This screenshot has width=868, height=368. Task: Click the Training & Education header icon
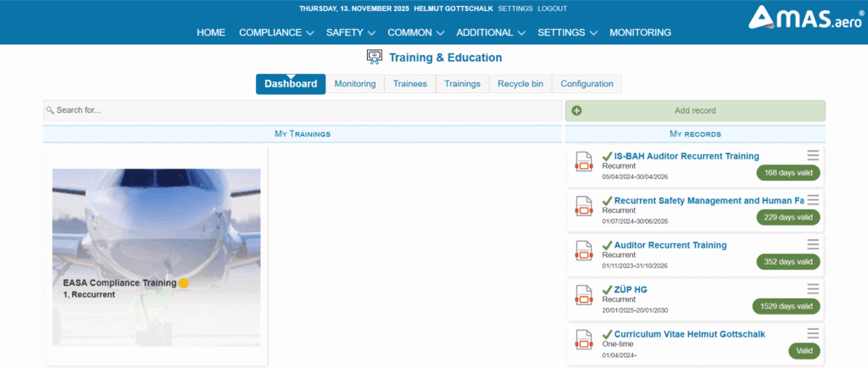(374, 58)
